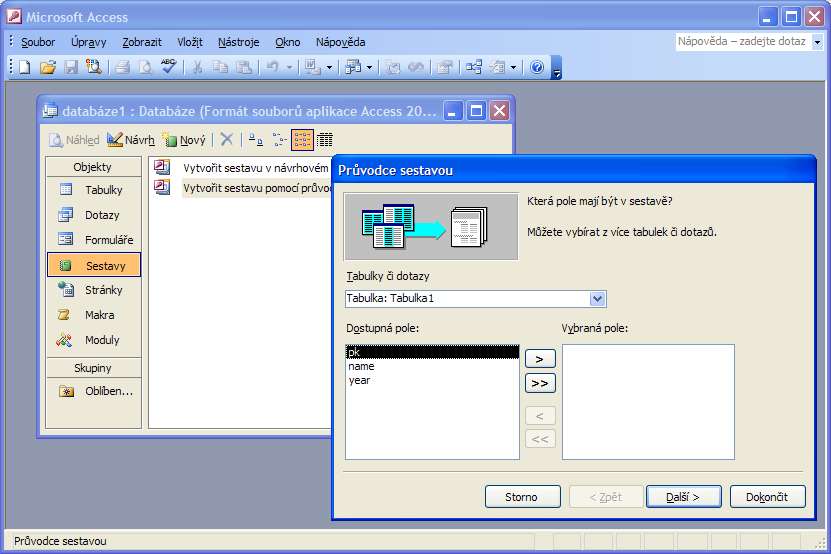
Task: Click the Microsoft Access title bar icon
Action: pos(14,16)
